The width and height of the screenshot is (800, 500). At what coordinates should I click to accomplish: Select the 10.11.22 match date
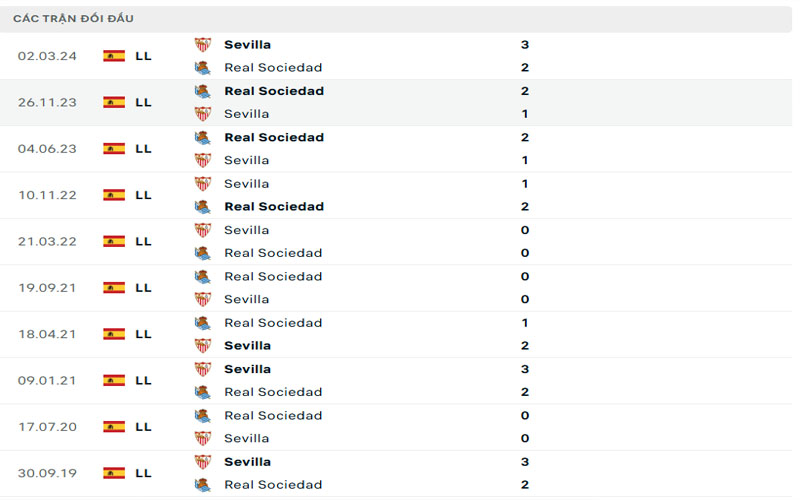point(47,195)
